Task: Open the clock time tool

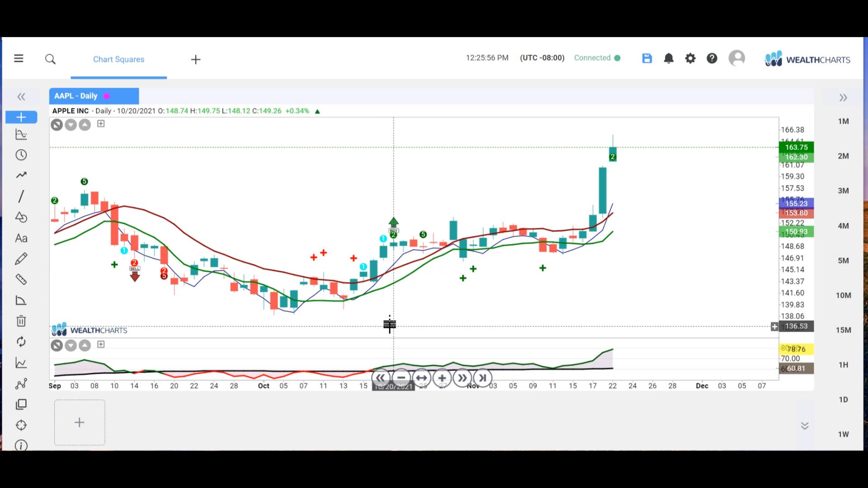Action: click(21, 155)
